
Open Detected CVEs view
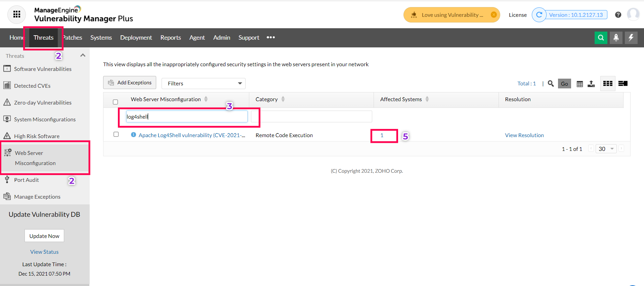pyautogui.click(x=32, y=86)
